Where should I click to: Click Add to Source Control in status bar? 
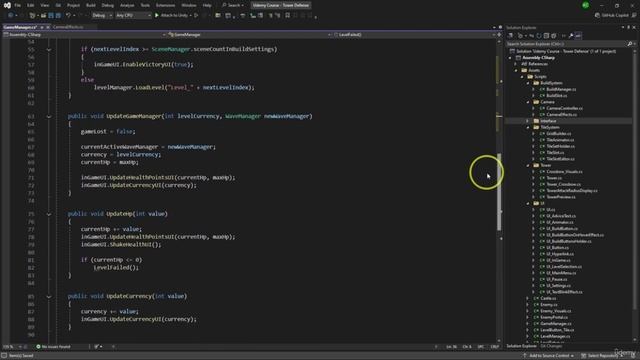549,356
